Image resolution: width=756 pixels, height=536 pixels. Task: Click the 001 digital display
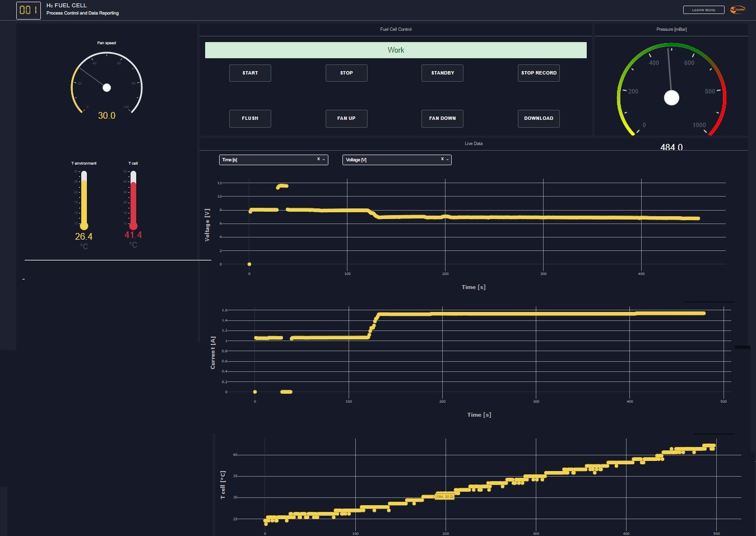click(29, 10)
